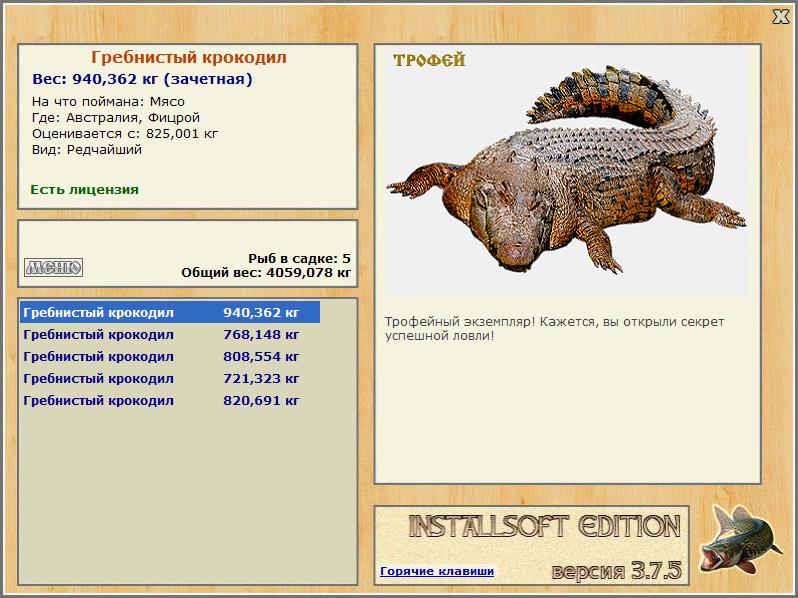798x598 pixels.
Task: Select the crocodile weighing 768,148 кг
Action: pyautogui.click(x=170, y=334)
